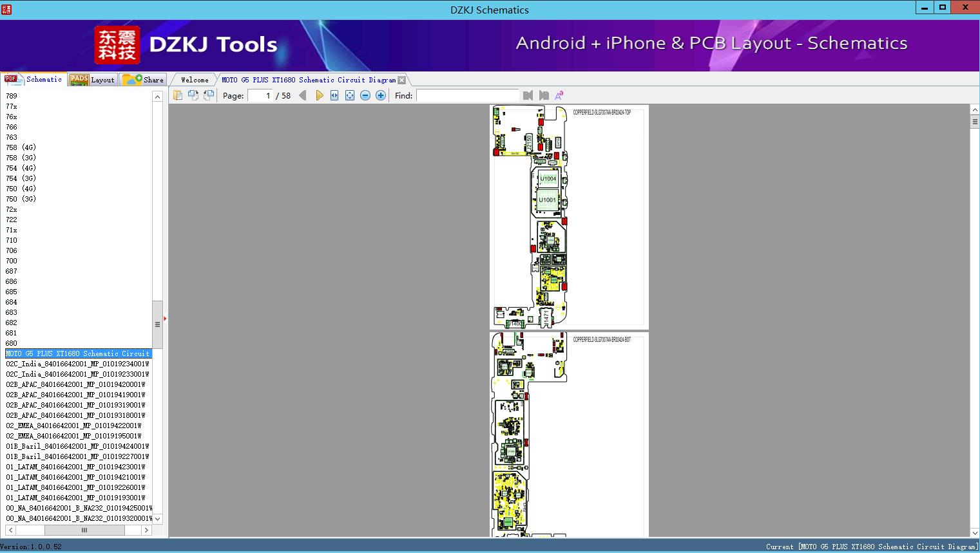Select the 750 (4G) entry
Image resolution: width=980 pixels, height=553 pixels.
pos(21,189)
